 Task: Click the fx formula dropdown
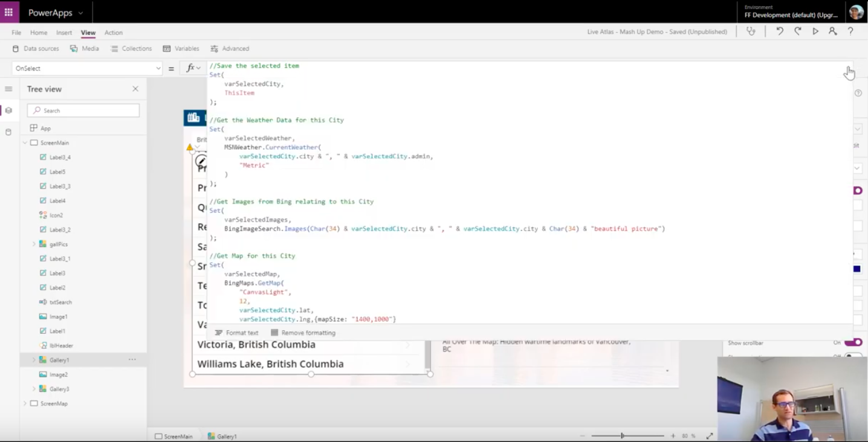click(193, 68)
